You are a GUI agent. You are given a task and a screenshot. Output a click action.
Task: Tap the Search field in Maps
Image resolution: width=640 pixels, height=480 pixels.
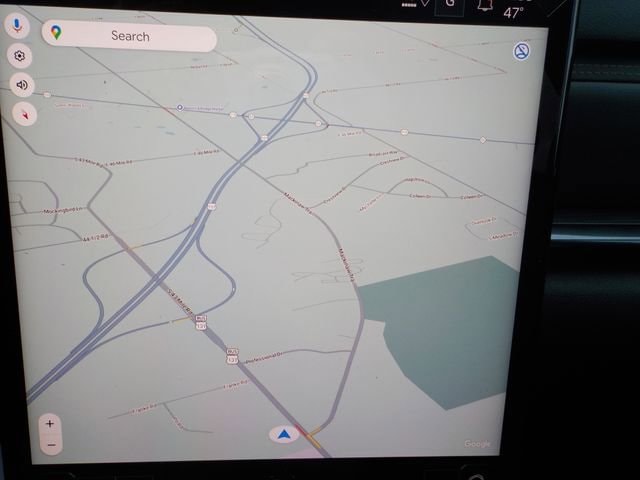pos(130,37)
